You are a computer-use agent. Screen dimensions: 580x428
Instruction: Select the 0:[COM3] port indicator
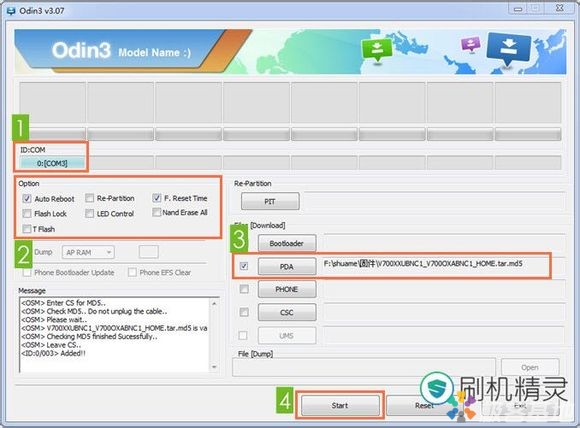[52, 163]
